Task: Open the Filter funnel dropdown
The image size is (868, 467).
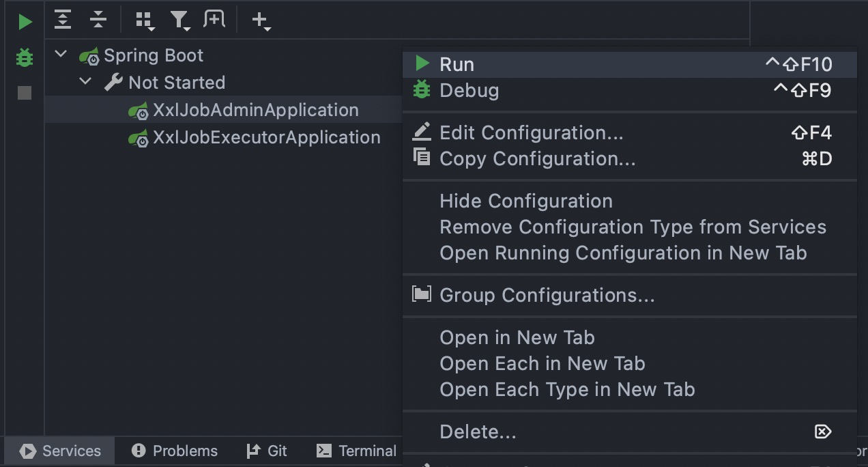Action: (180, 20)
